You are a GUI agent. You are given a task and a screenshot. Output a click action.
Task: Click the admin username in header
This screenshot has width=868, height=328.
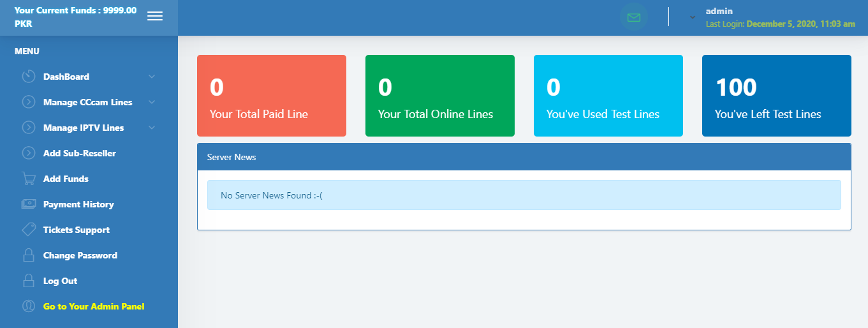click(719, 11)
